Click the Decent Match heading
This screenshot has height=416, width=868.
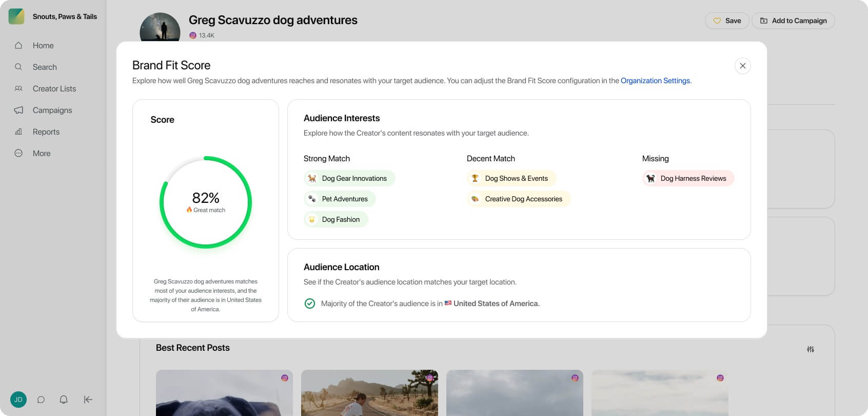[491, 159]
